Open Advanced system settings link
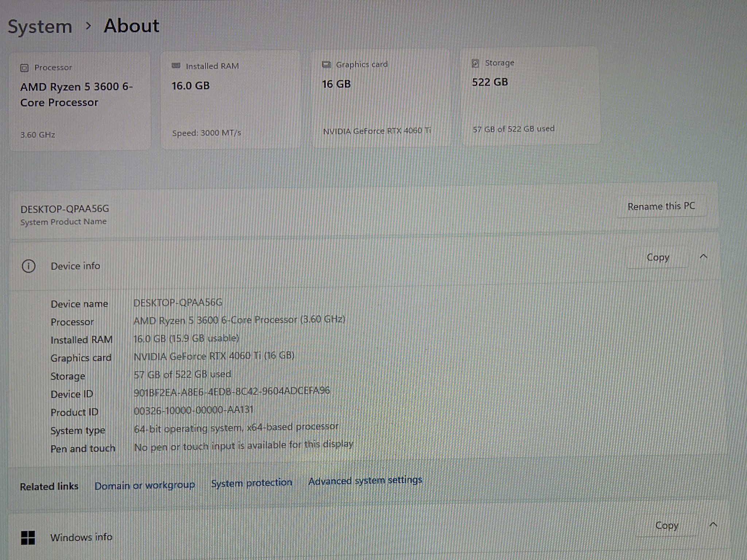Screen dimensions: 747x560 pos(365,481)
